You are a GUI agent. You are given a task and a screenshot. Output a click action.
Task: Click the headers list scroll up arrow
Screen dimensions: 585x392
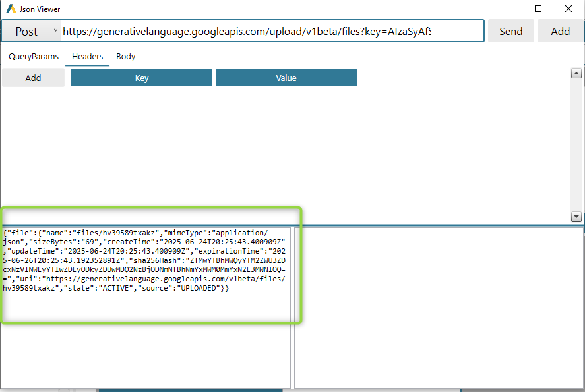point(576,73)
